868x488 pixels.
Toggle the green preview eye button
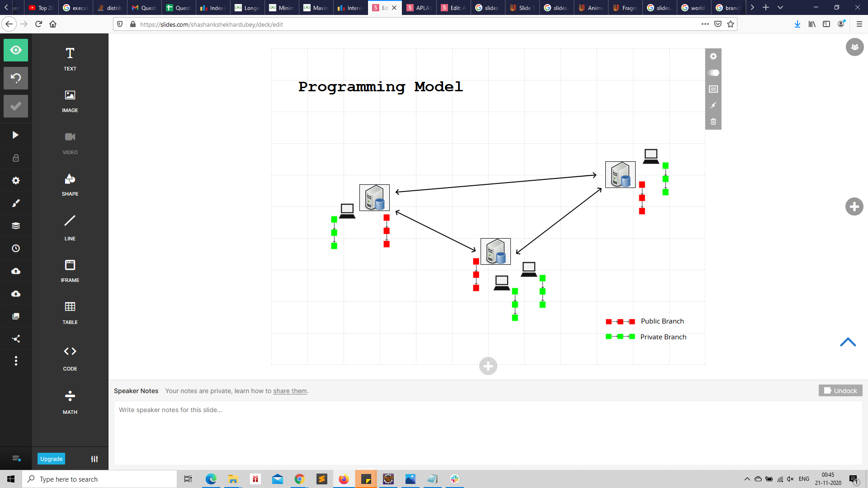(16, 50)
